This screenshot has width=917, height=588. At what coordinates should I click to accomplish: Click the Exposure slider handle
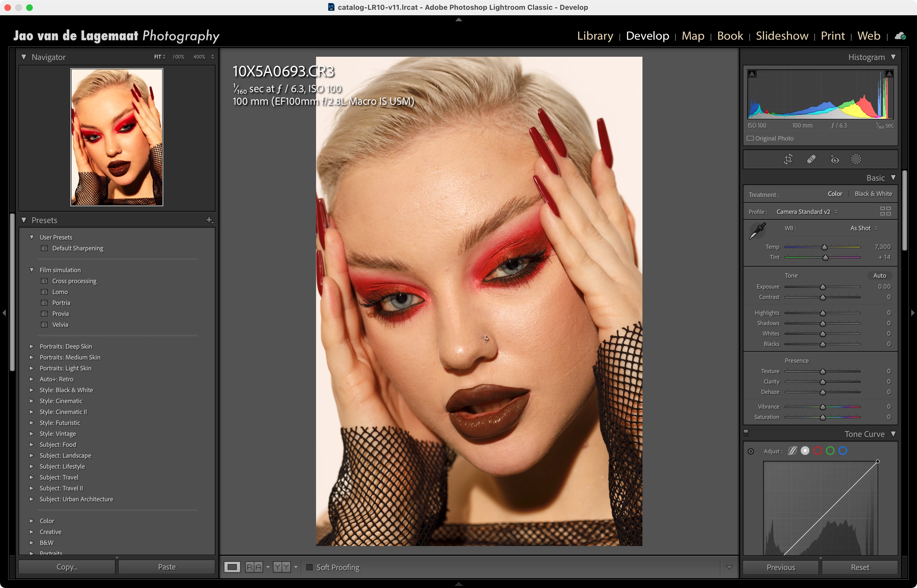pos(823,287)
